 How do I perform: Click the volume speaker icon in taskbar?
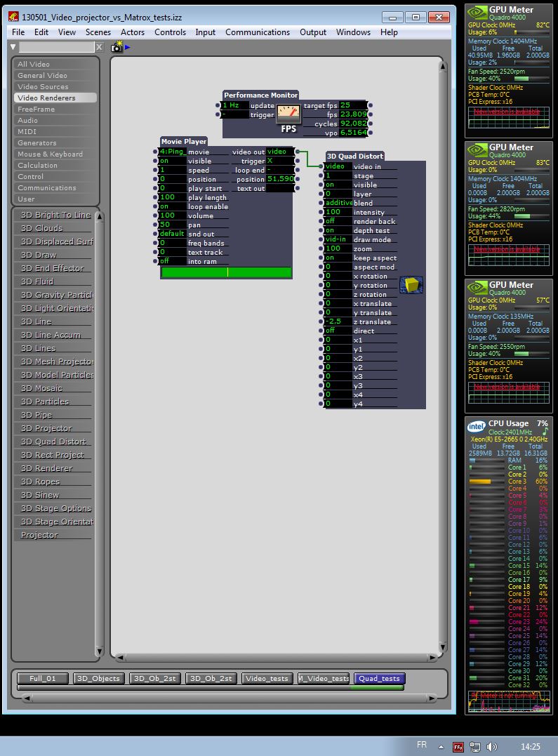(491, 747)
